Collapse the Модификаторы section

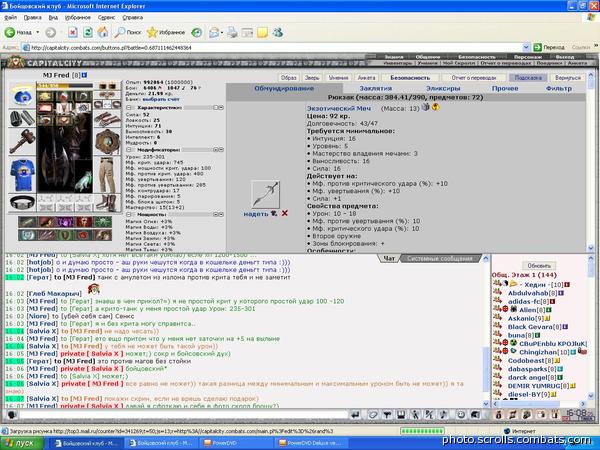pos(129,150)
